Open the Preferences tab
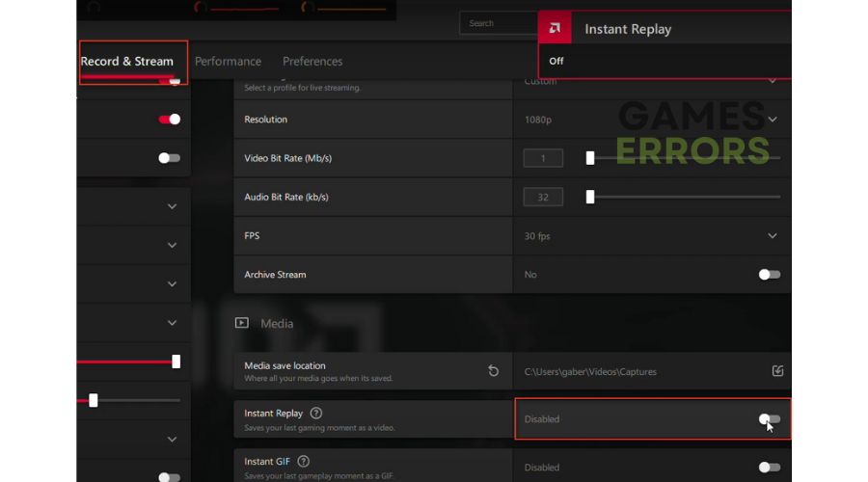868x482 pixels. [x=312, y=62]
